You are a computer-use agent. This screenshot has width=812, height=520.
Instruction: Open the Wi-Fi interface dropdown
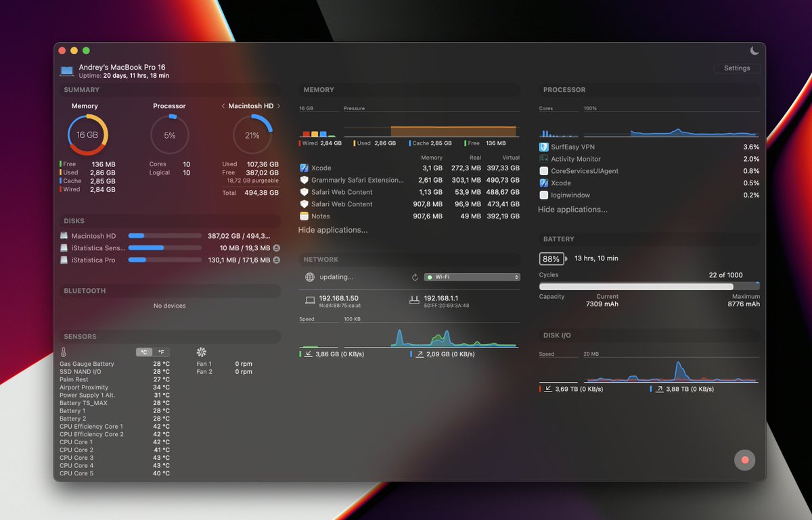(472, 277)
